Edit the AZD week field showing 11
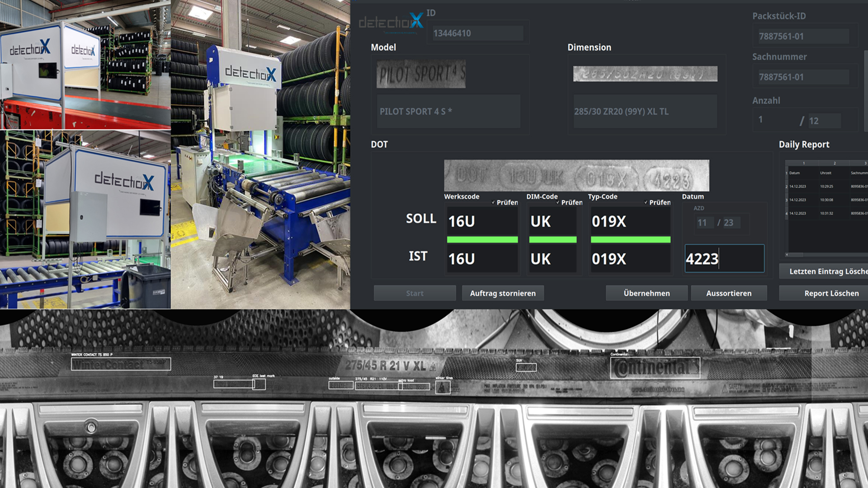 click(704, 222)
